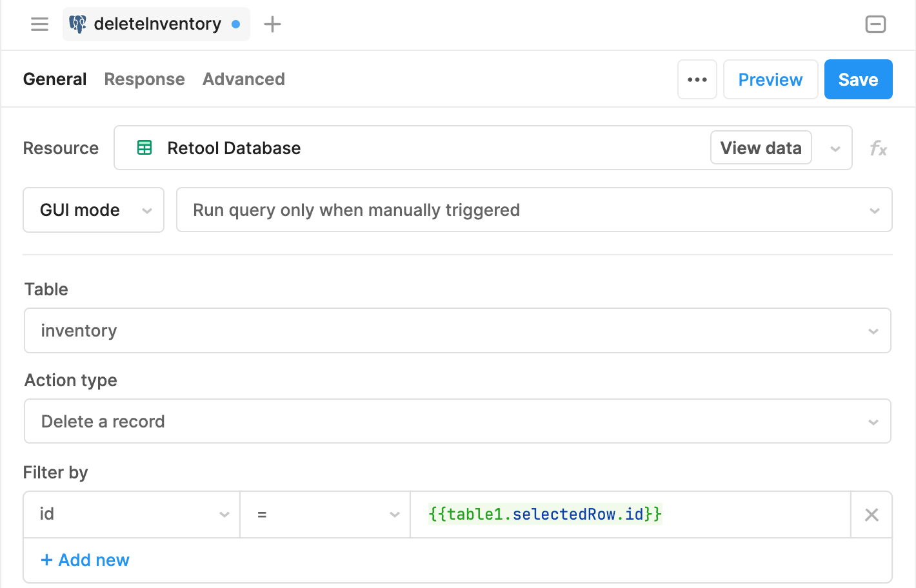Open View data for Retool Database
Viewport: 916px width, 588px height.
coord(761,148)
